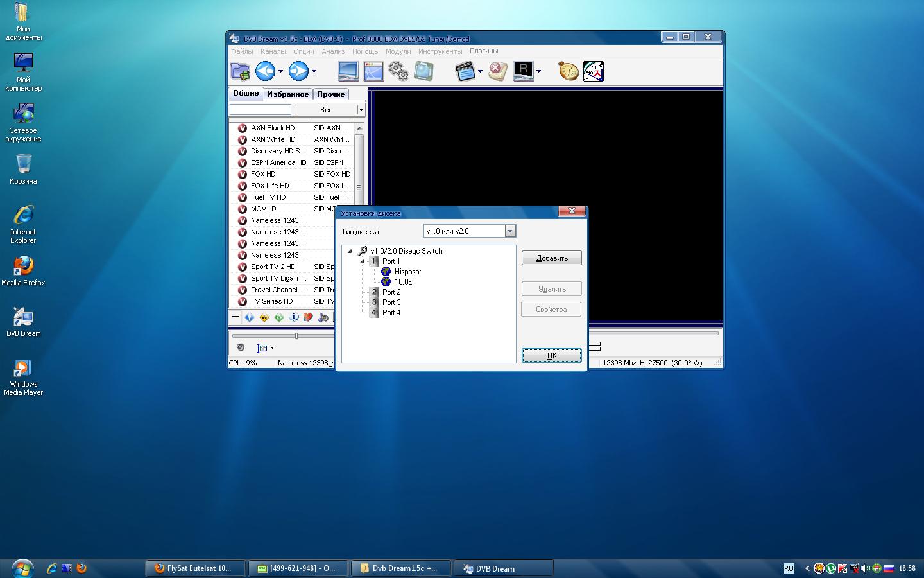The width and height of the screenshot is (924, 578).
Task: Click the Все filter button
Action: (x=326, y=110)
